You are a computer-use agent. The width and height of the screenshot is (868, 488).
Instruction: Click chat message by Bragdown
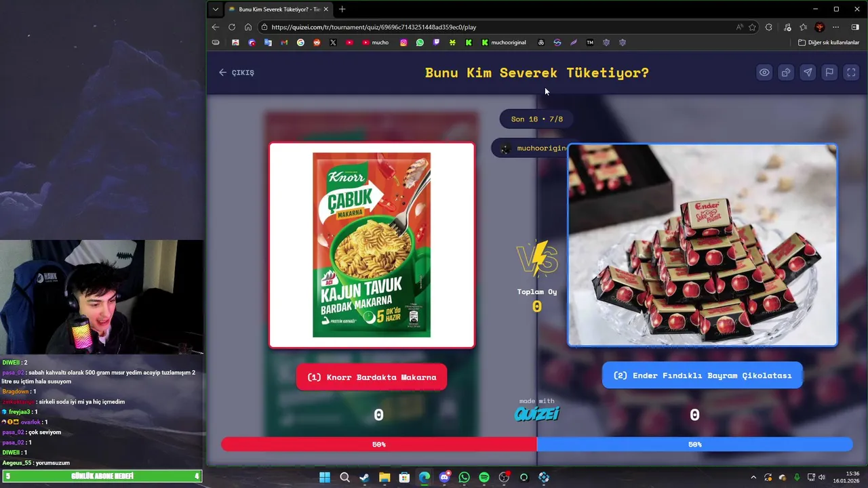(x=19, y=391)
